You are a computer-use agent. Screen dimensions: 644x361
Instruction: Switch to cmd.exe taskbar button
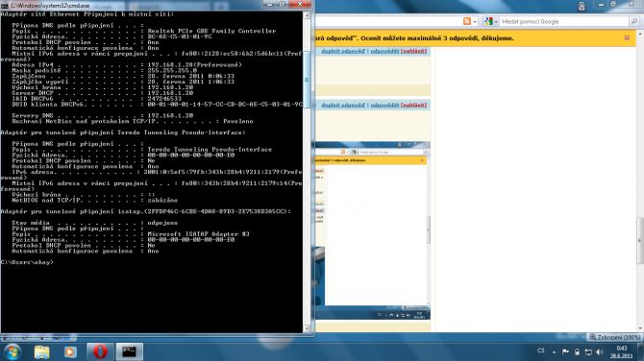130,352
